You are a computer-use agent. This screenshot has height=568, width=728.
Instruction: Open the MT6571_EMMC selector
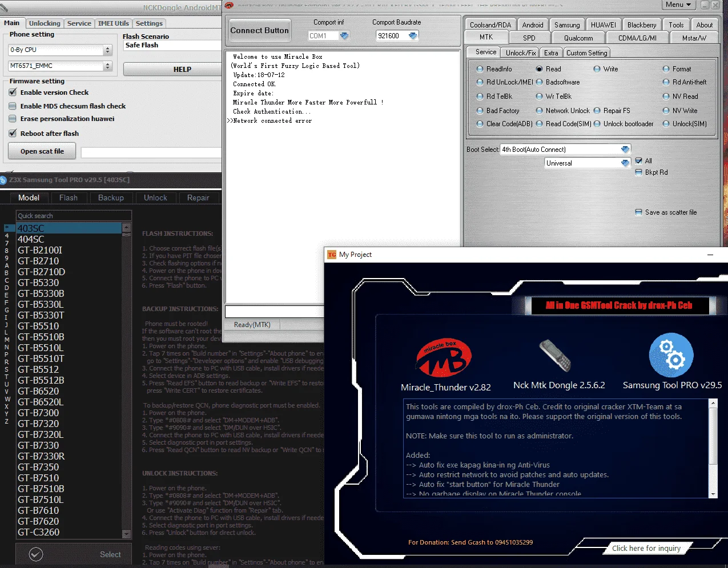point(107,66)
